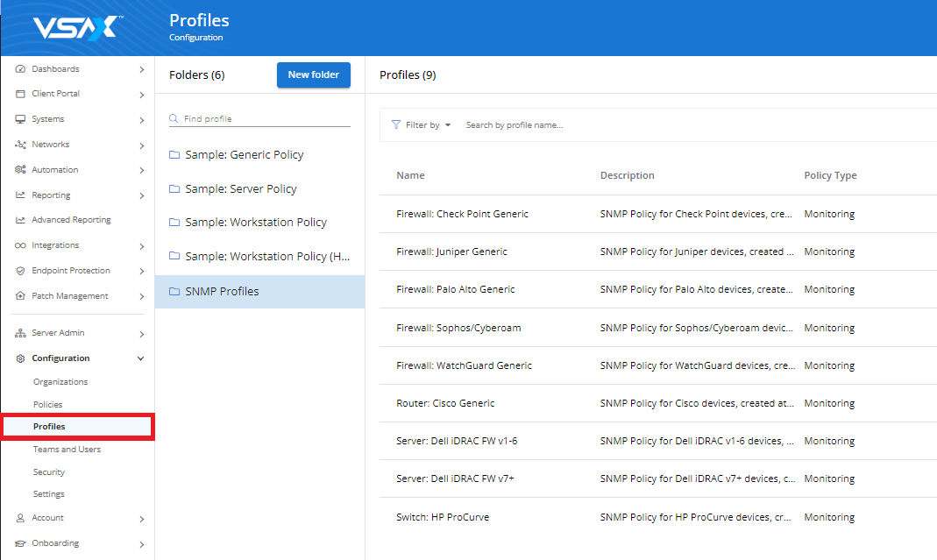Click the Patch Management house icon
The height and width of the screenshot is (560, 937).
(x=20, y=296)
